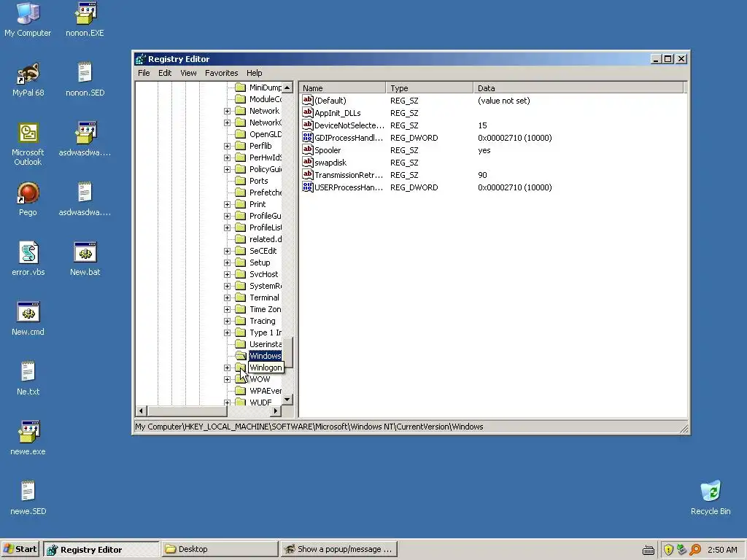Click the horizontal scrollbar right arrow
747x560 pixels.
276,411
